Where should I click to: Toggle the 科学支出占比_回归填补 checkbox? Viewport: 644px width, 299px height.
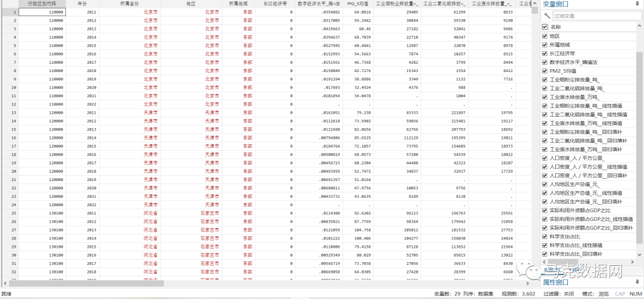click(545, 254)
